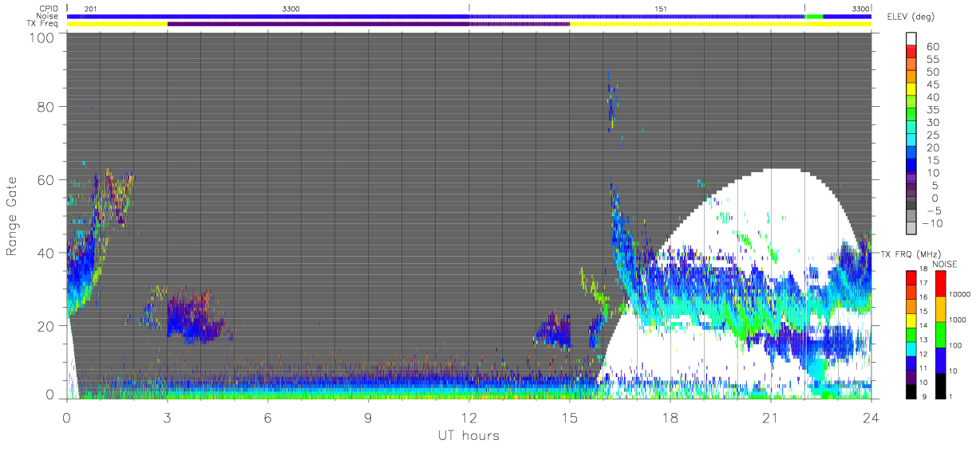Click the CPID row label
This screenshot has height=452, width=980.
48,8
